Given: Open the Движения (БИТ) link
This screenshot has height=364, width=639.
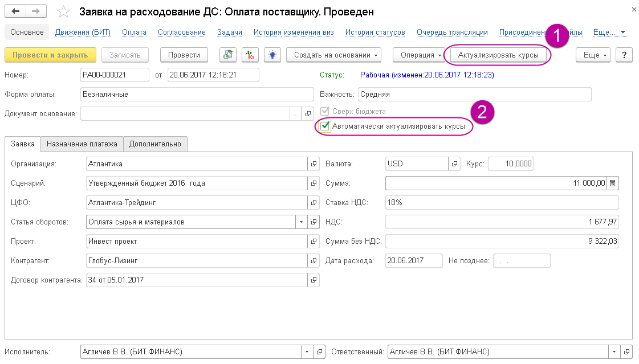Looking at the screenshot, I should pyautogui.click(x=83, y=32).
